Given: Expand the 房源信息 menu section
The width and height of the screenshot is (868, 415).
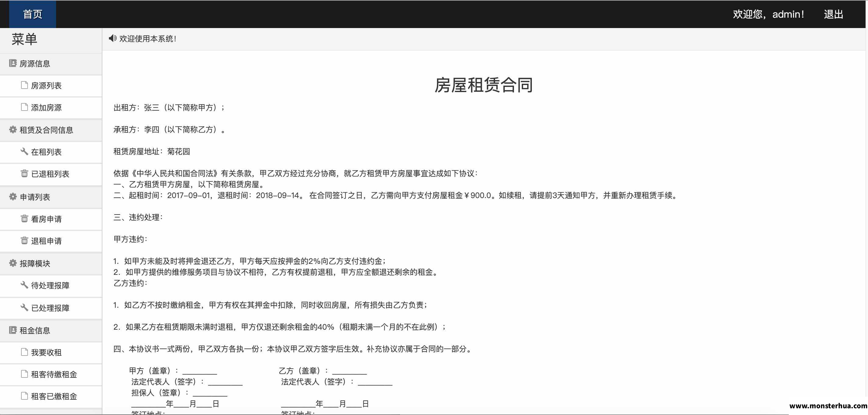Looking at the screenshot, I should coord(51,64).
